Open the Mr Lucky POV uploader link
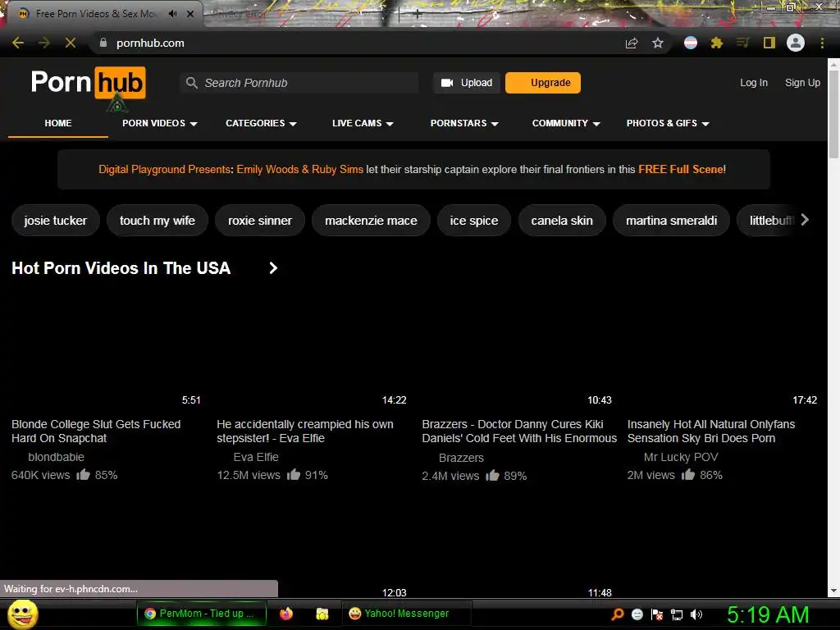 [680, 457]
